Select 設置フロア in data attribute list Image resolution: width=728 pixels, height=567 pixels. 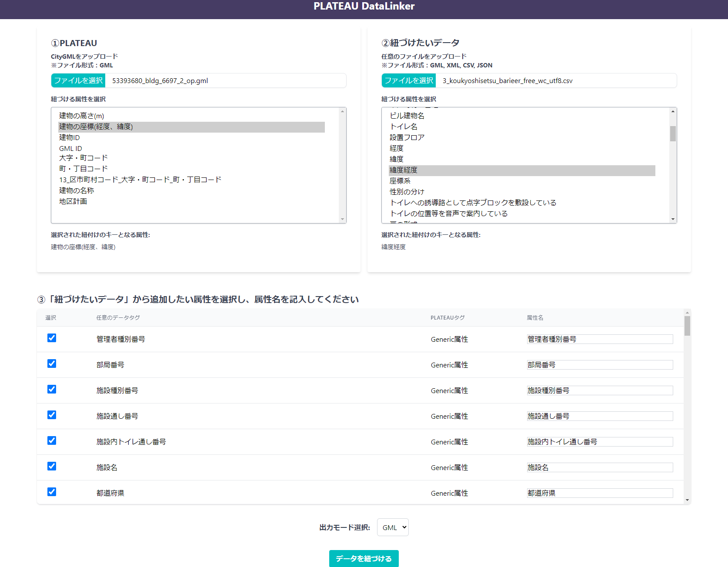coord(522,137)
